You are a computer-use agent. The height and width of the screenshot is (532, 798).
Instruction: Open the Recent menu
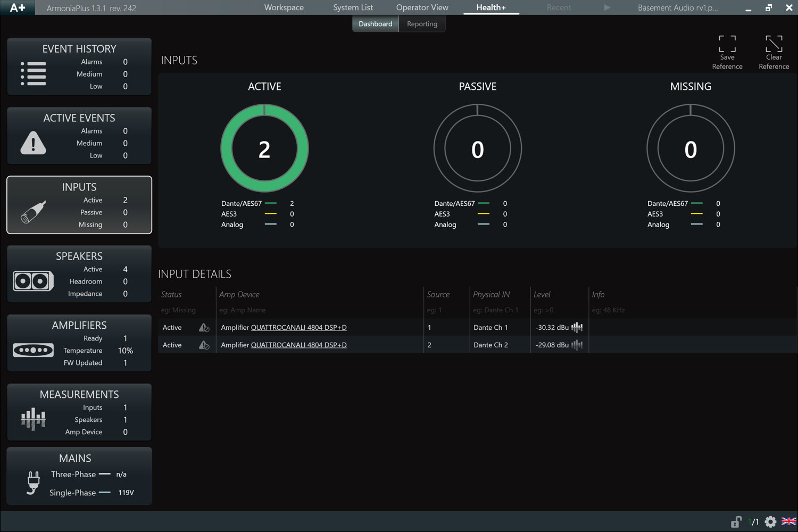pyautogui.click(x=559, y=7)
